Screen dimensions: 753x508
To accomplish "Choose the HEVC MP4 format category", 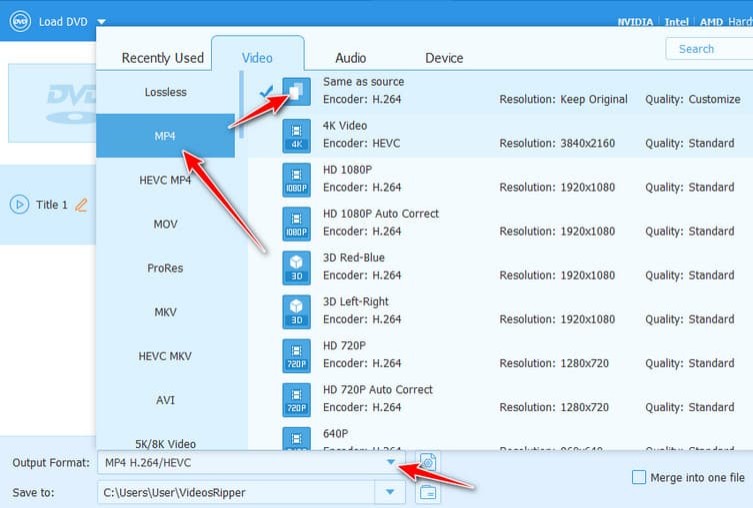I will tap(165, 180).
